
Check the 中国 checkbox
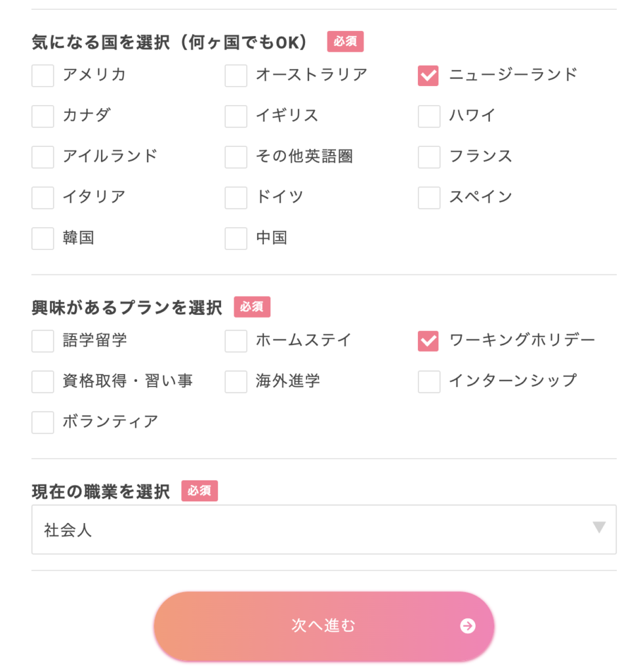click(x=236, y=238)
